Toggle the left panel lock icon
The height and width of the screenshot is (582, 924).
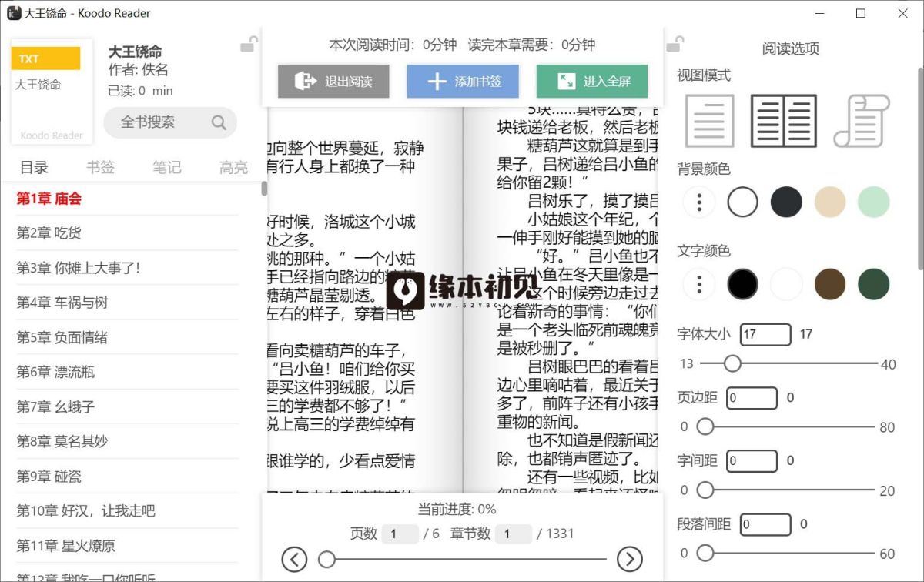pyautogui.click(x=249, y=45)
